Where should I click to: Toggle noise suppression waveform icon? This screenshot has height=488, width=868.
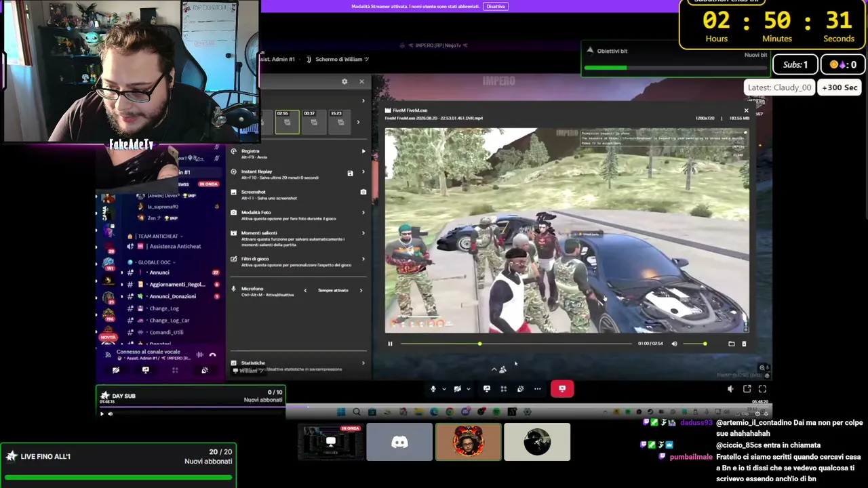[x=199, y=354]
